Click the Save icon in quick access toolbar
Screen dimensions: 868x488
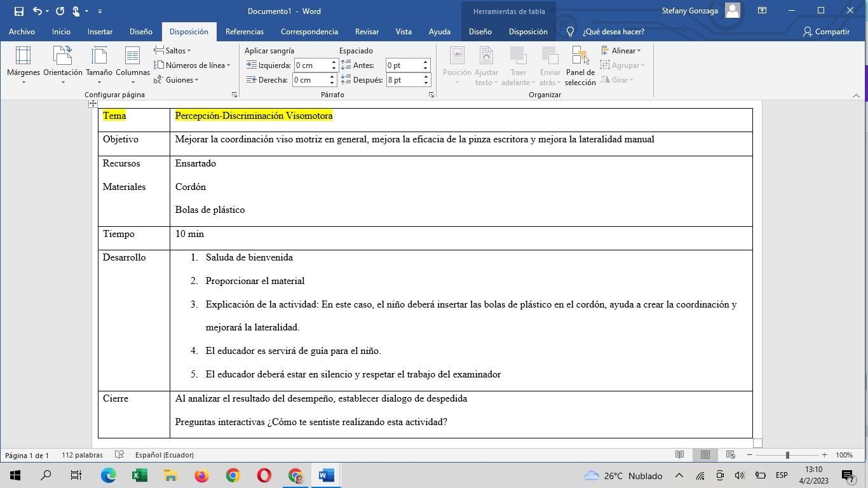(18, 11)
